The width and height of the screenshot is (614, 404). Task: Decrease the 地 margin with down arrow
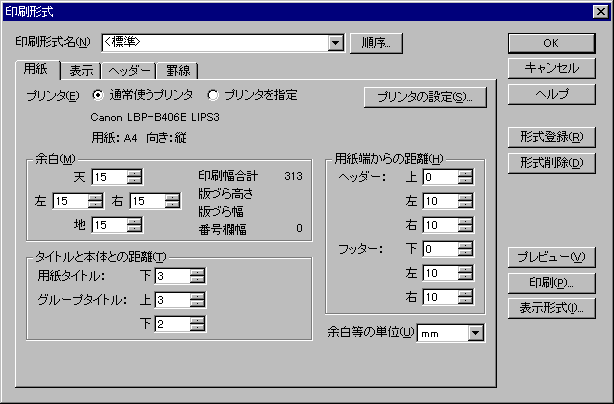coord(135,228)
